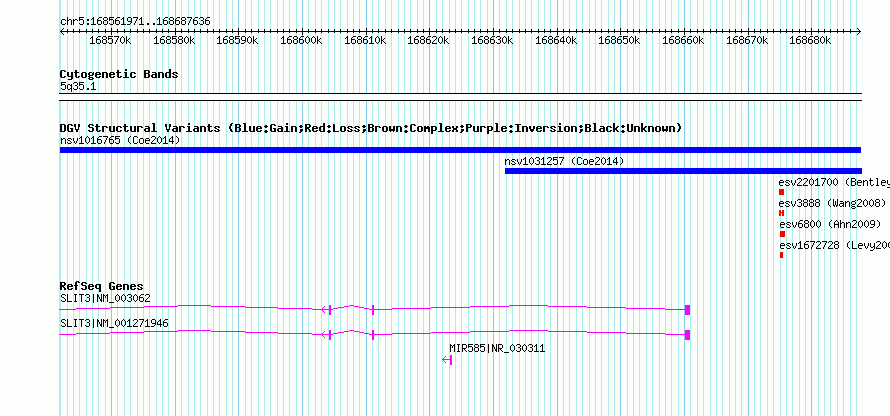Screen dimensions: 890x416
Task: Click the SLIT3 NM_003062 last exon block
Action: coord(687,310)
